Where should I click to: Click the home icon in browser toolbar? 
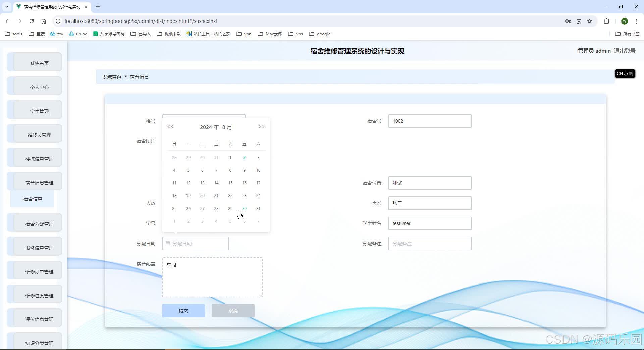[44, 21]
